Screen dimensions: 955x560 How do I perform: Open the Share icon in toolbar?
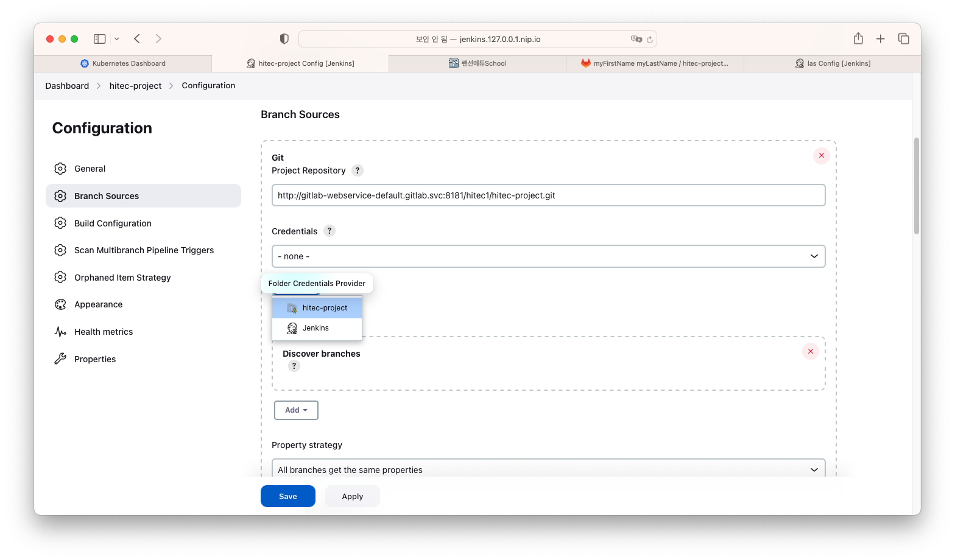click(858, 38)
